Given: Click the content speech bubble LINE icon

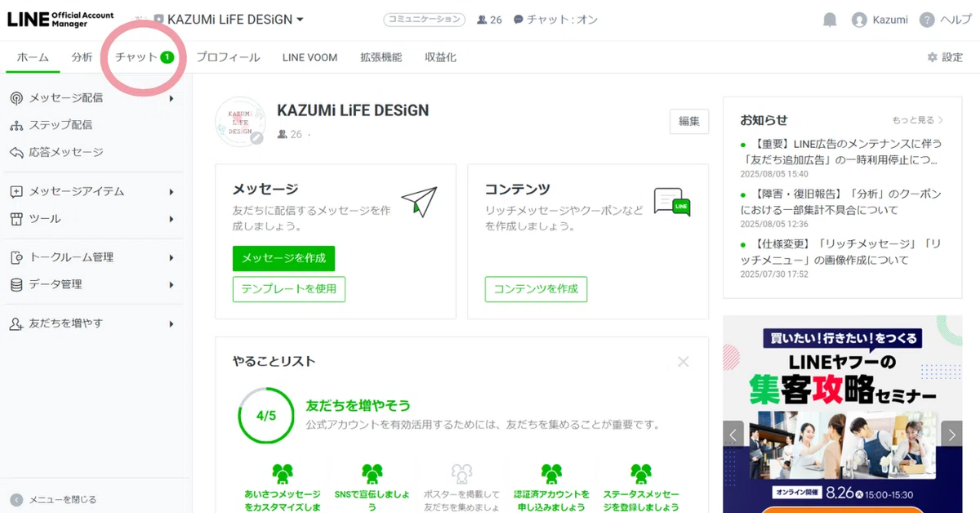Looking at the screenshot, I should [672, 202].
